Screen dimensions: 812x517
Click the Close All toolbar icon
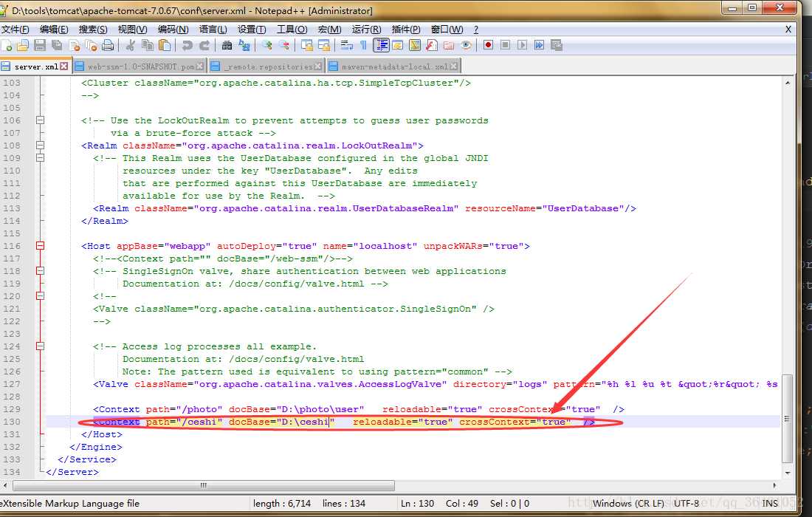pyautogui.click(x=91, y=46)
